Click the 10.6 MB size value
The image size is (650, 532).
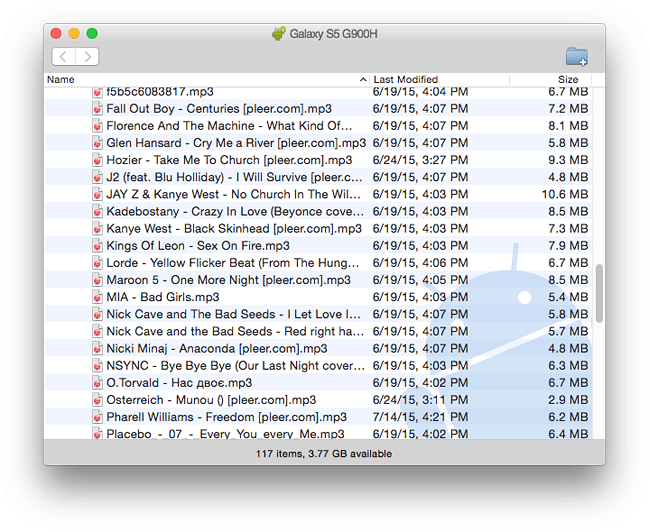(565, 194)
